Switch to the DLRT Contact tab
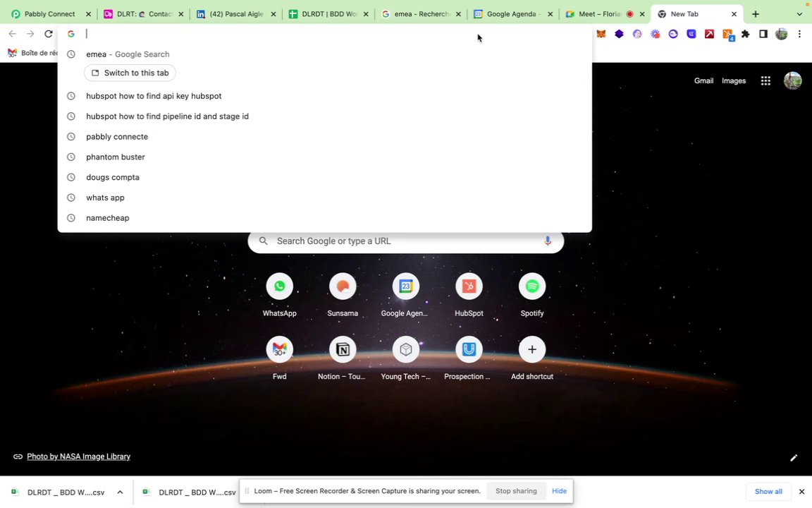The image size is (812, 508). (144, 14)
